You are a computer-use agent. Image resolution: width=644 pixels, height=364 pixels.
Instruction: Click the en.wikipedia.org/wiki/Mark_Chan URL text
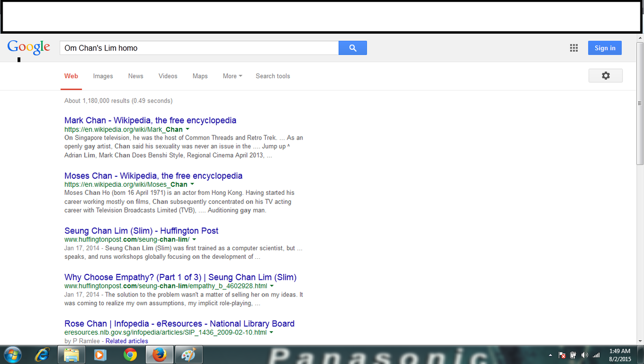123,129
